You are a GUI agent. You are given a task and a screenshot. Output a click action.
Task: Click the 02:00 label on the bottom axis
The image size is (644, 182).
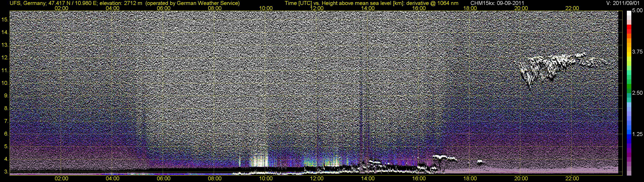pyautogui.click(x=61, y=179)
